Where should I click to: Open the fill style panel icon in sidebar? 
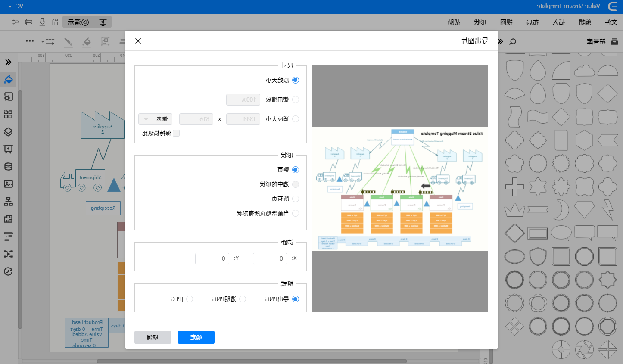click(8, 80)
